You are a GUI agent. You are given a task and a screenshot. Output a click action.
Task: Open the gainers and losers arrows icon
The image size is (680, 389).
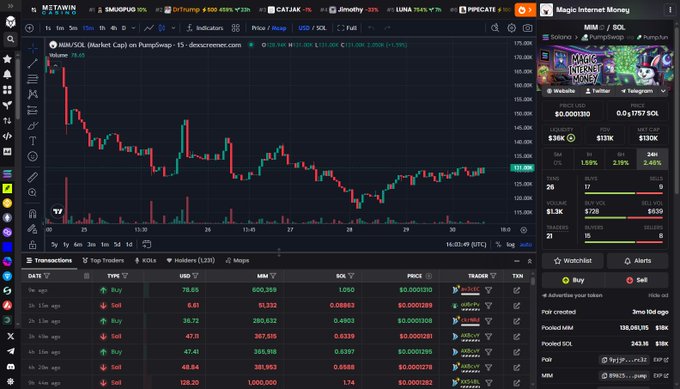7,121
